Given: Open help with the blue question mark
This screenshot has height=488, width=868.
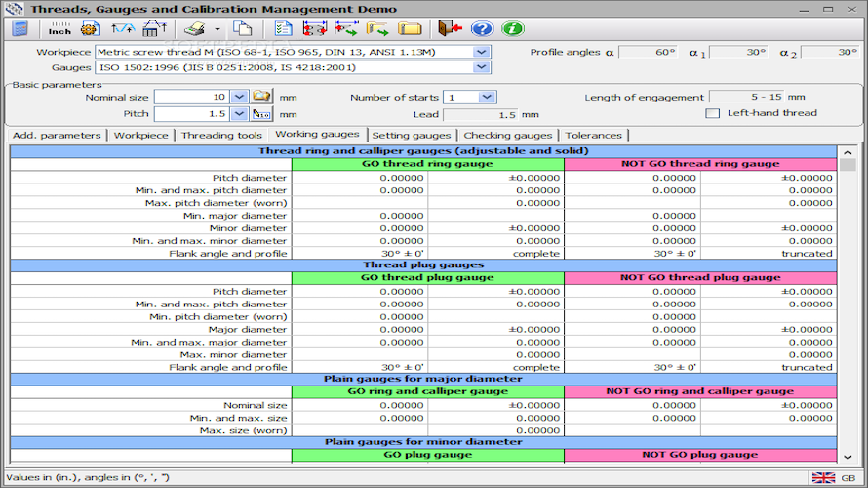Looking at the screenshot, I should [482, 29].
